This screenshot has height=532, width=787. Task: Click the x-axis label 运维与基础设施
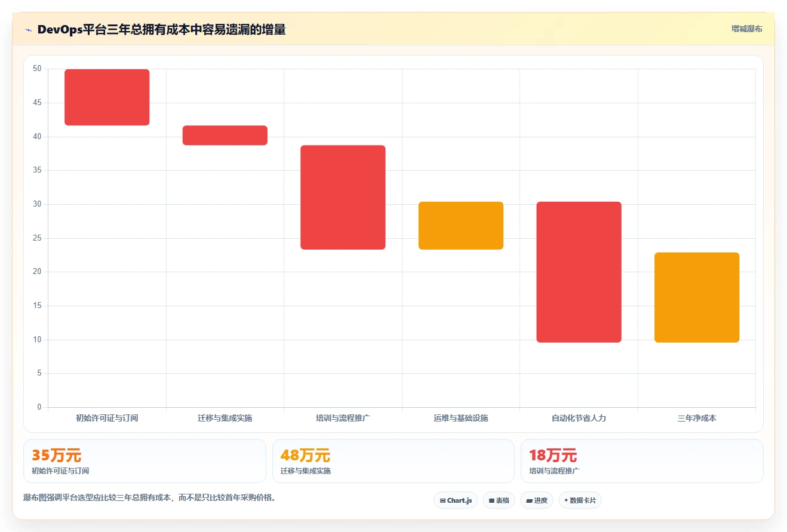click(x=461, y=418)
